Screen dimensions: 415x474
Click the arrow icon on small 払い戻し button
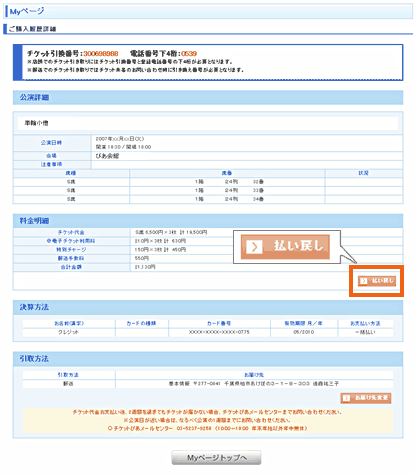click(x=363, y=281)
